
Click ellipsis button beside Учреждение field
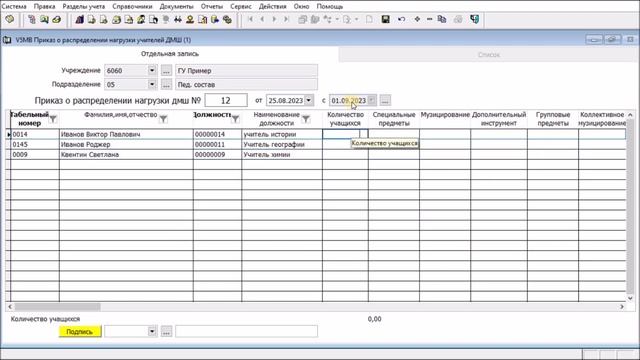click(166, 71)
